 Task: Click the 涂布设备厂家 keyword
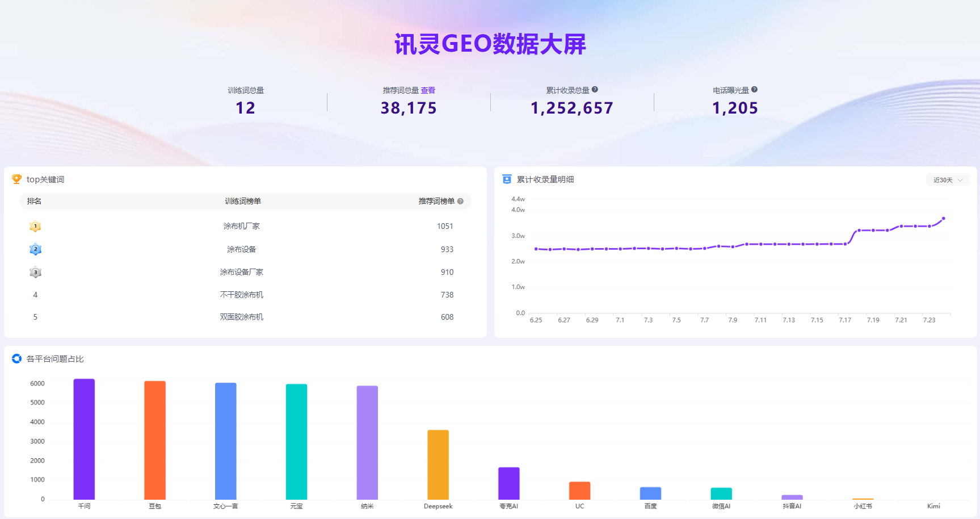242,272
